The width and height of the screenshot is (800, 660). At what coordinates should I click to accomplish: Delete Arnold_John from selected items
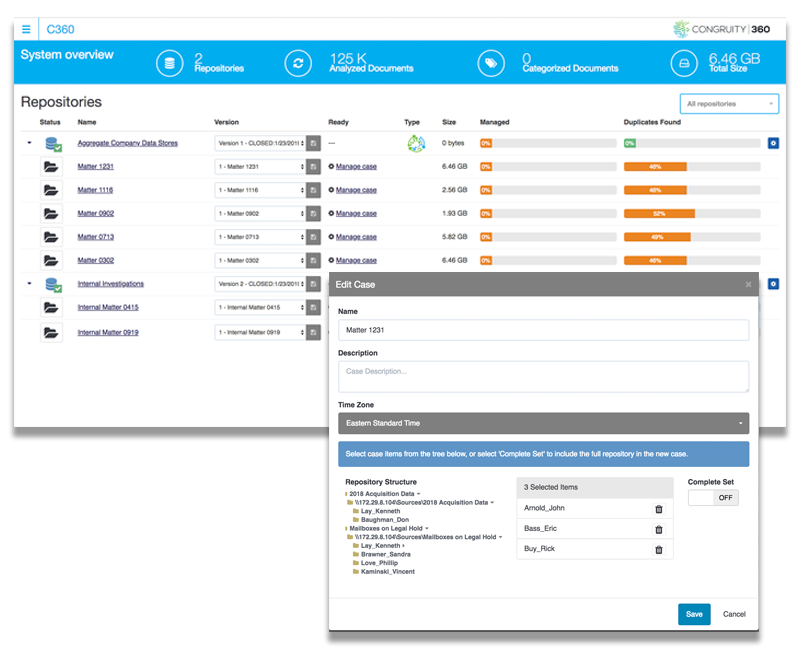tap(658, 509)
